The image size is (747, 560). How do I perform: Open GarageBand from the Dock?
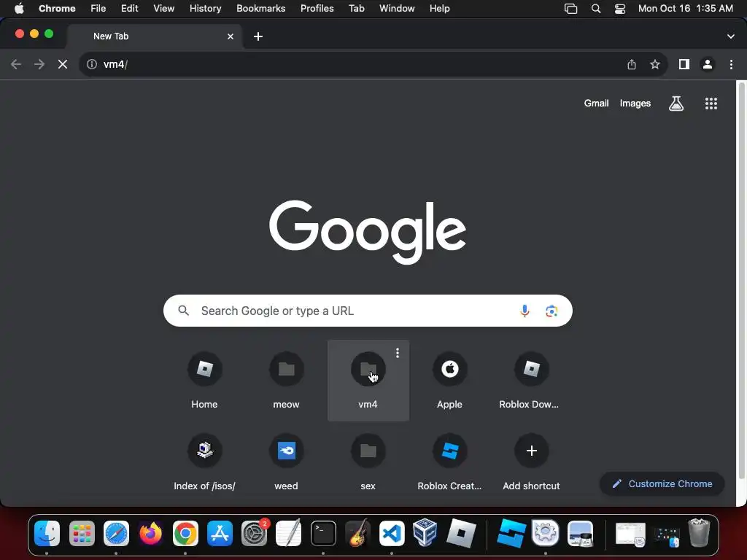[357, 533]
